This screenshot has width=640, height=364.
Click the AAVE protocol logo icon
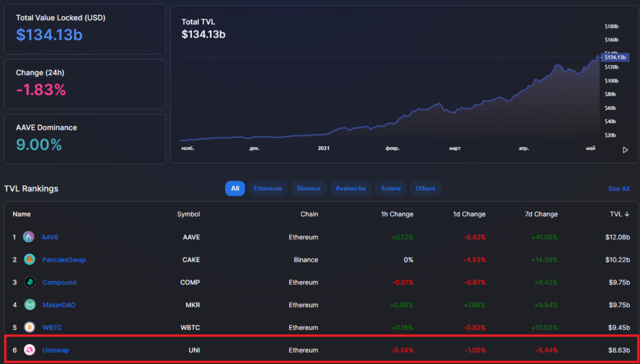(29, 237)
